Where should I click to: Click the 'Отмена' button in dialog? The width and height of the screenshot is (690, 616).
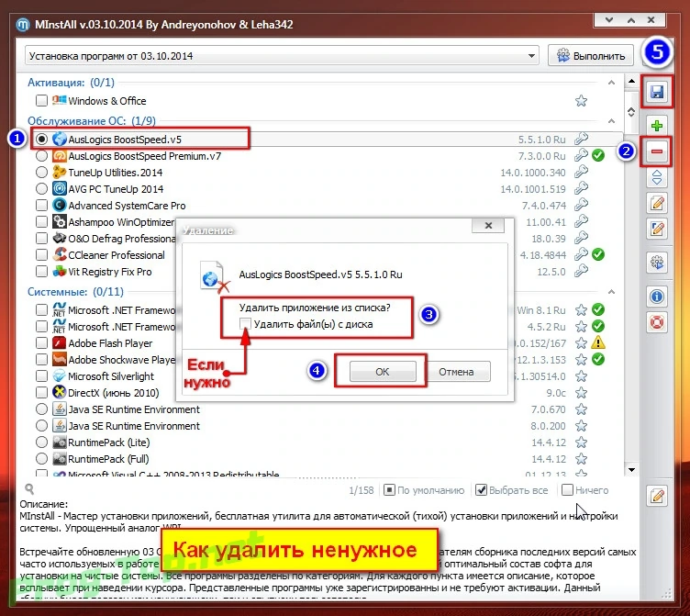tap(456, 372)
